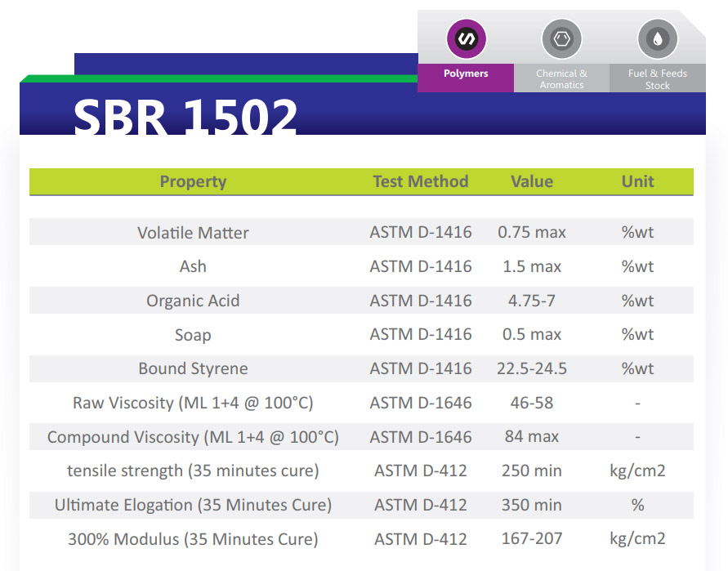Click the Chemical & Aromatics hexagon icon

(561, 38)
